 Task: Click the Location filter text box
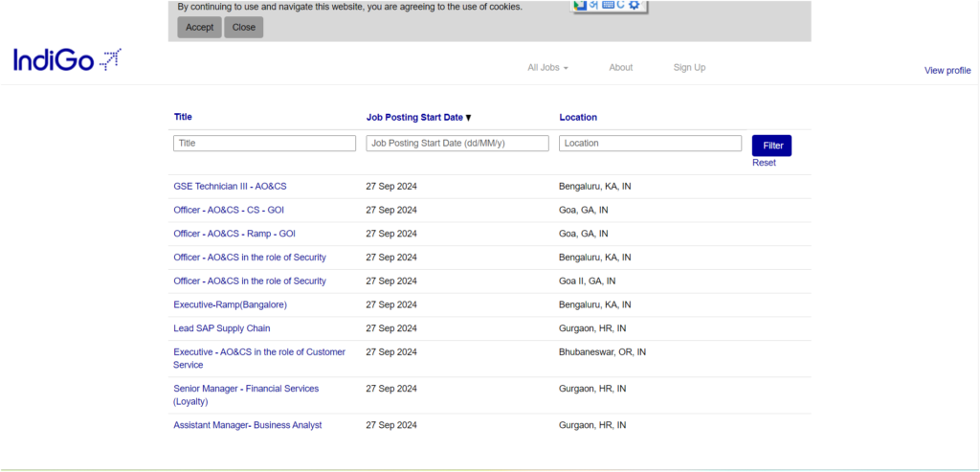coord(651,143)
